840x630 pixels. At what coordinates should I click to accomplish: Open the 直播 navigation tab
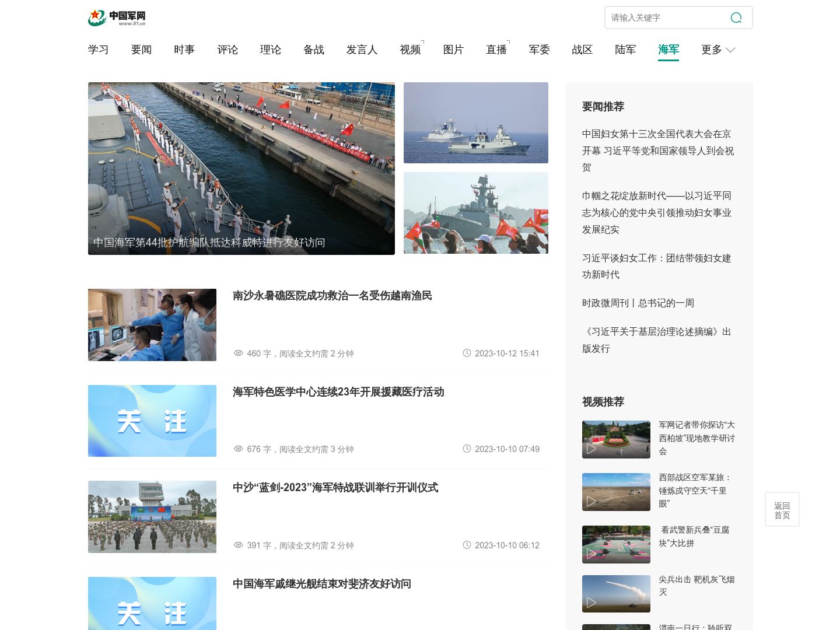496,50
